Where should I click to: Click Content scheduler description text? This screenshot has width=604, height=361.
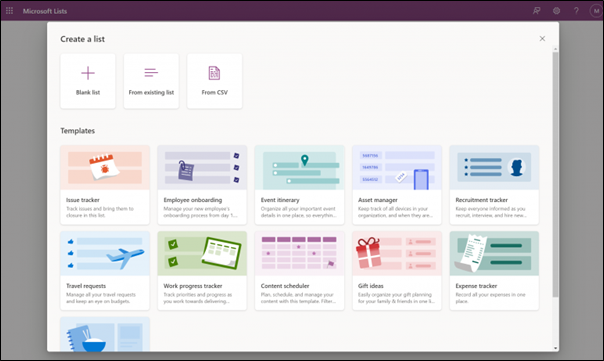[298, 298]
